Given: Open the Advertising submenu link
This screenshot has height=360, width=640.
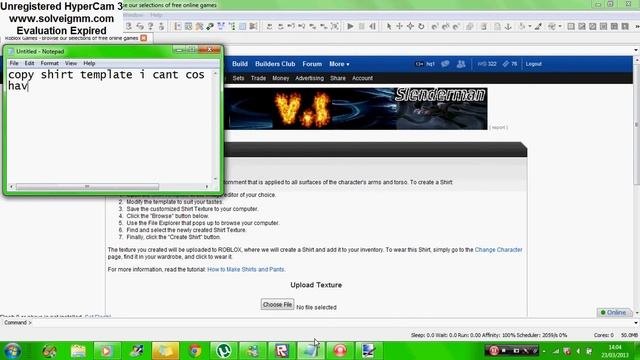Looking at the screenshot, I should [309, 78].
